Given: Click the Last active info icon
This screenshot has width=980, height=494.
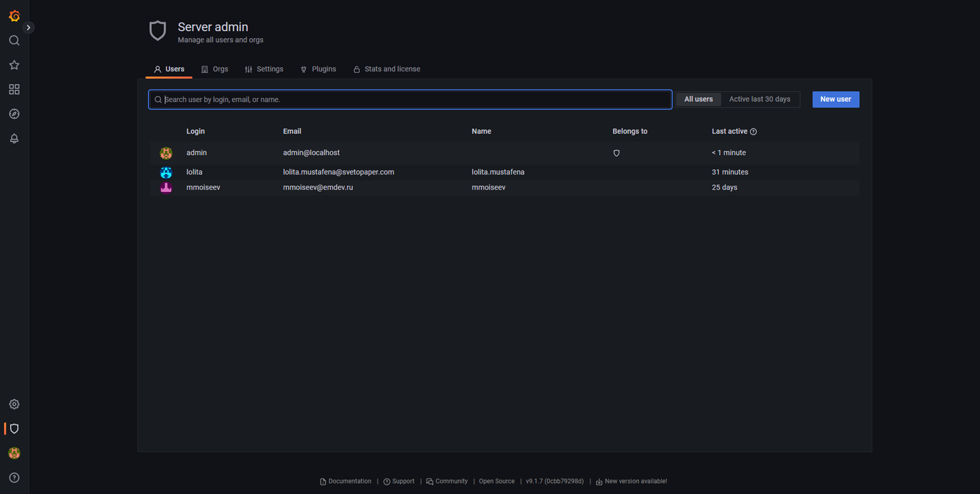Looking at the screenshot, I should [753, 132].
